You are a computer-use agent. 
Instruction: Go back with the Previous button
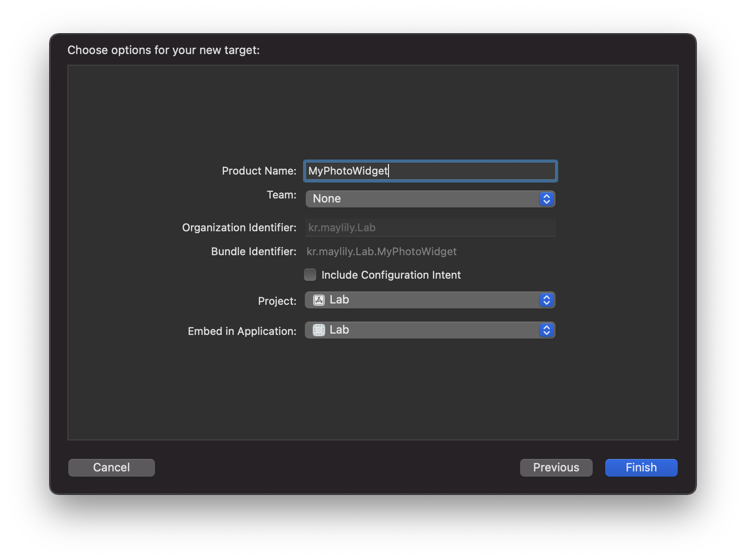click(x=556, y=468)
